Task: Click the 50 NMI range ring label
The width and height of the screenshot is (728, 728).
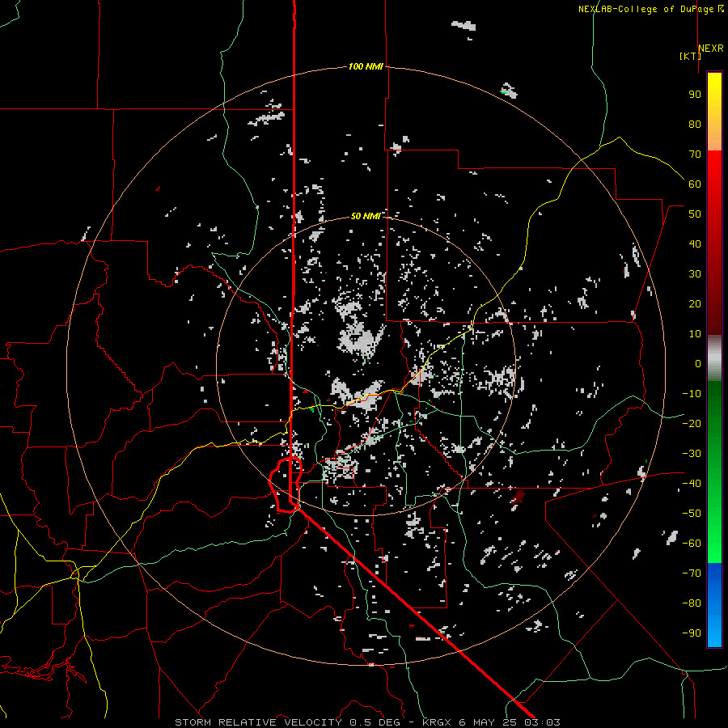Action: [x=366, y=216]
